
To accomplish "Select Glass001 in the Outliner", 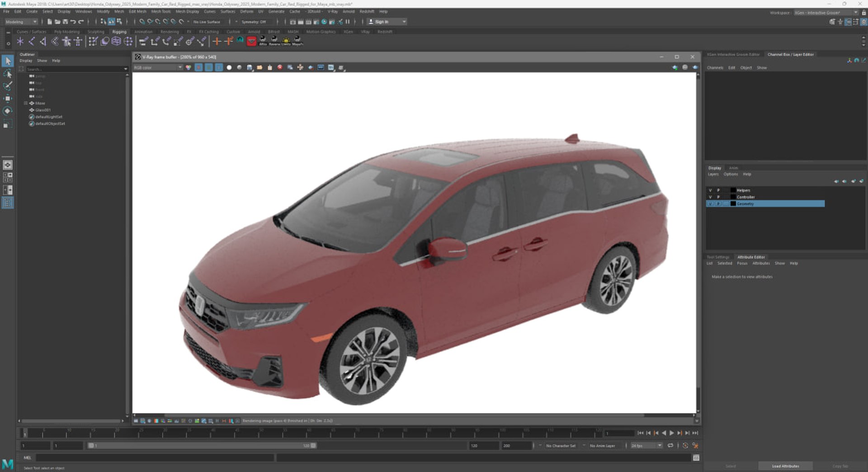I will (43, 110).
